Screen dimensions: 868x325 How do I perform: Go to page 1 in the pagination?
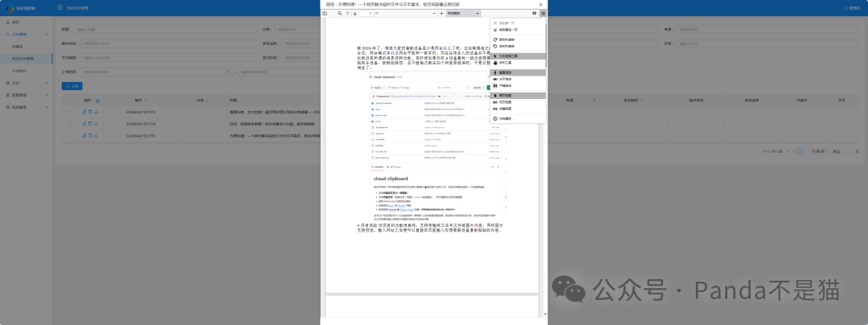tap(794, 151)
